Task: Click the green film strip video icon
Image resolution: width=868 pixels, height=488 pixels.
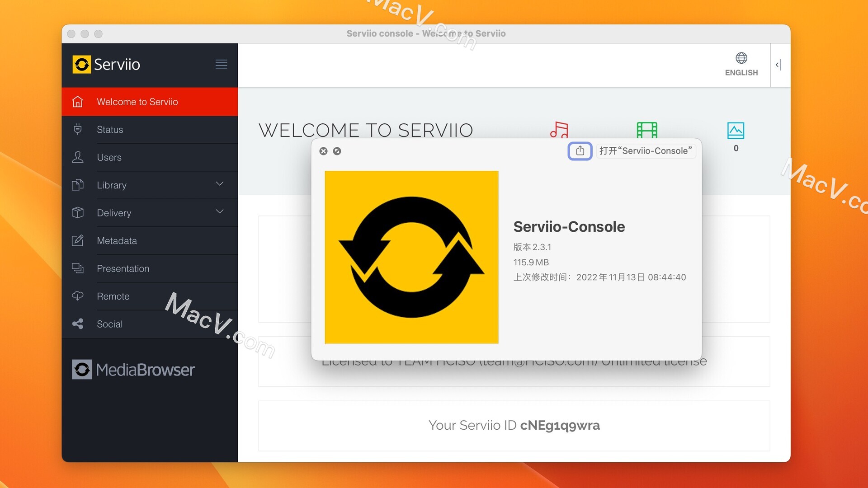Action: click(x=647, y=130)
